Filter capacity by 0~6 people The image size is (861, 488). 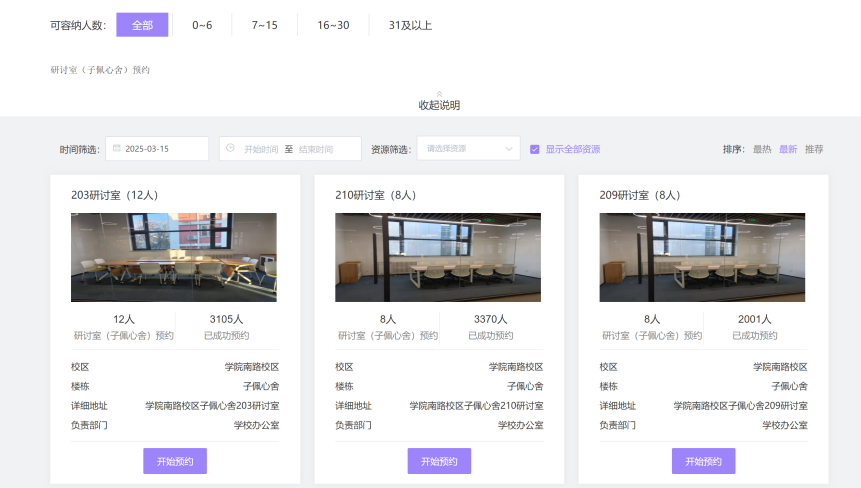(202, 25)
